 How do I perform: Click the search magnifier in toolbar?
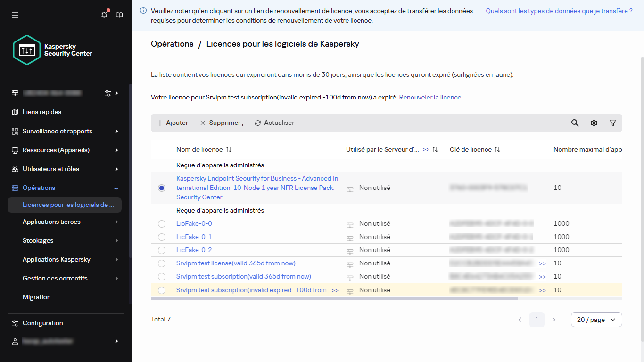(x=575, y=123)
